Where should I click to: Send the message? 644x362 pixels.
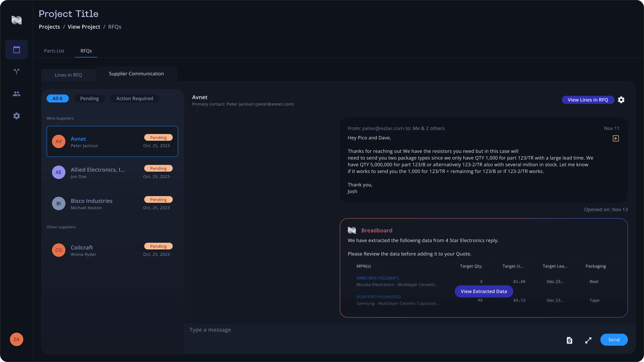614,339
